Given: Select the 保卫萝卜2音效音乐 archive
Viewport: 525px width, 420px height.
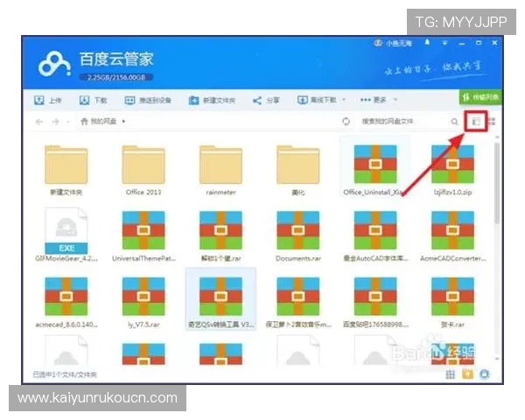Looking at the screenshot, I should coord(298,303).
